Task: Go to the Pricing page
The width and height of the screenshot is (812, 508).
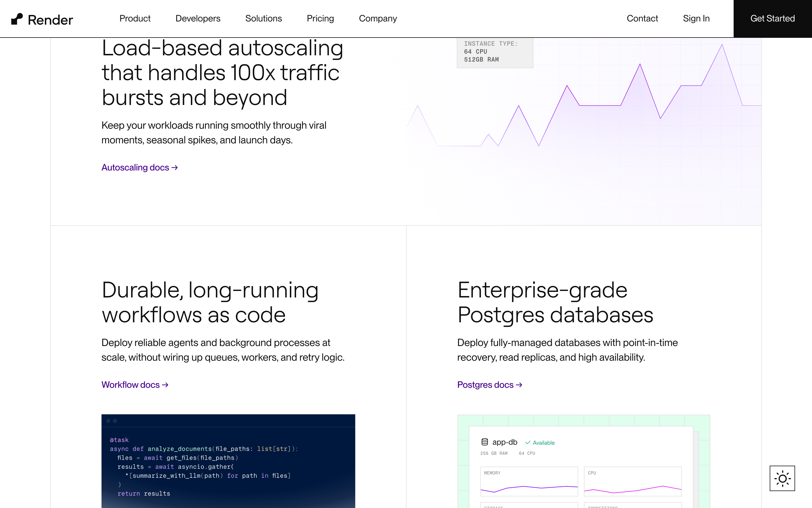Action: 320,18
